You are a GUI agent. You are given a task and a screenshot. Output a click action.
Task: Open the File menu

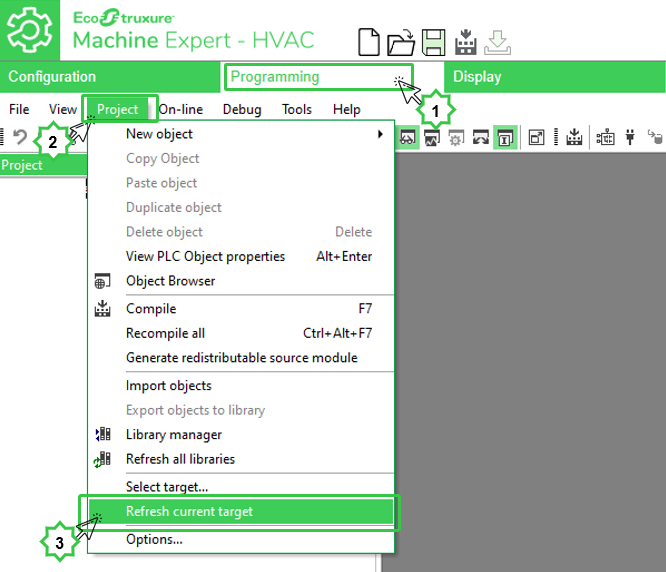pos(19,109)
